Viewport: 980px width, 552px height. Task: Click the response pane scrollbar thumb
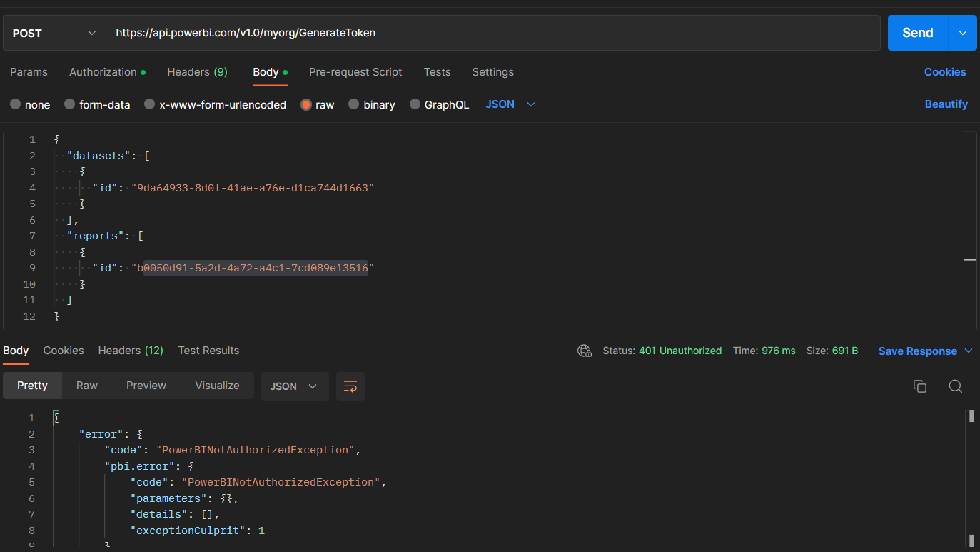point(971,416)
